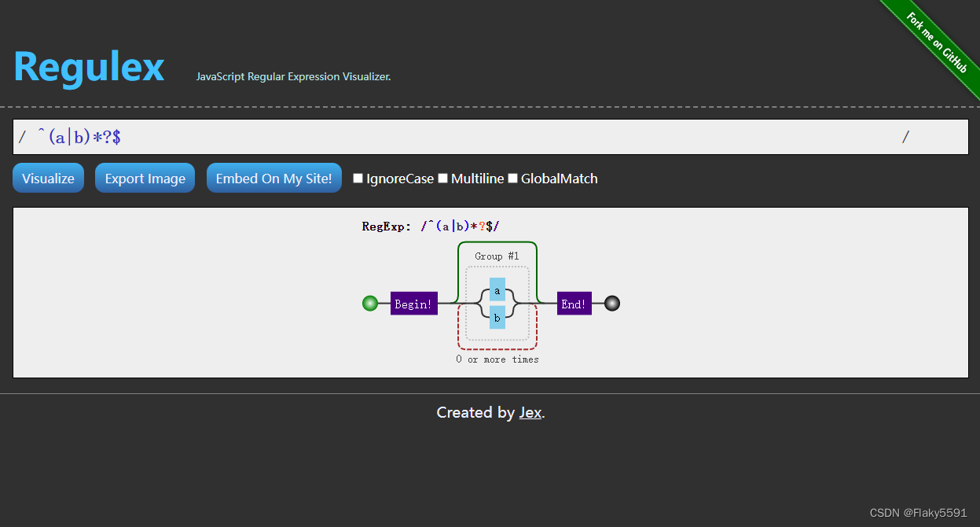Click the Multiline label text
Viewport: 980px width, 527px height.
click(478, 179)
